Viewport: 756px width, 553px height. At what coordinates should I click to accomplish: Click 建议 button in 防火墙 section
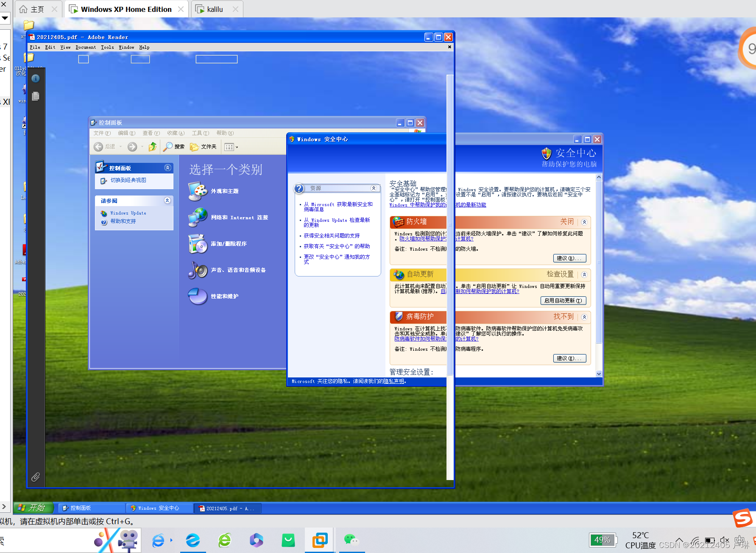pos(570,258)
